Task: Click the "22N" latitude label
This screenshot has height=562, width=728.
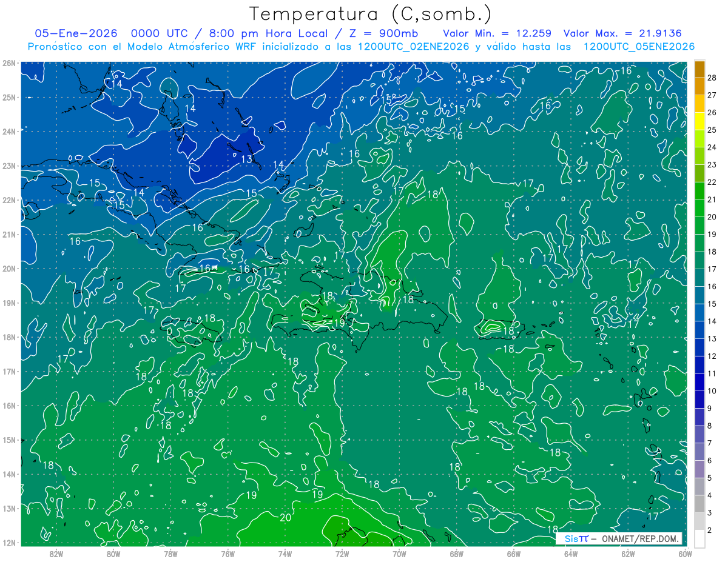Action: click(8, 200)
